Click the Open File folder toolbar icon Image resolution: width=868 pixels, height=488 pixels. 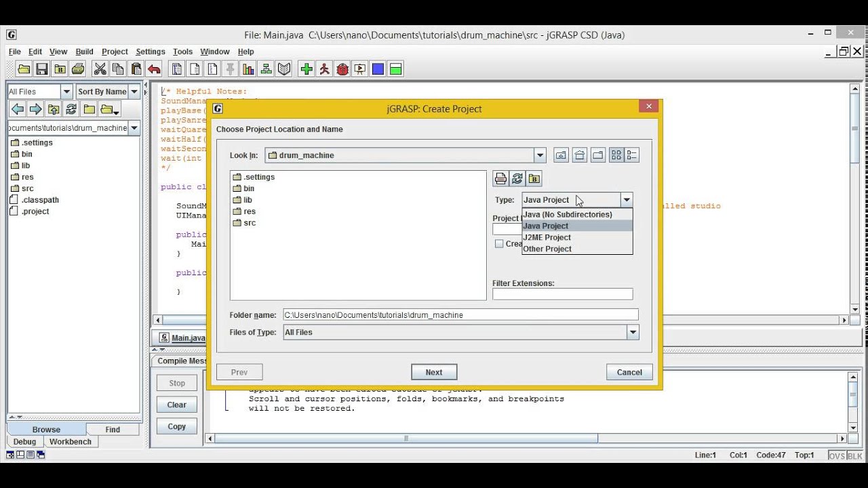(x=24, y=68)
